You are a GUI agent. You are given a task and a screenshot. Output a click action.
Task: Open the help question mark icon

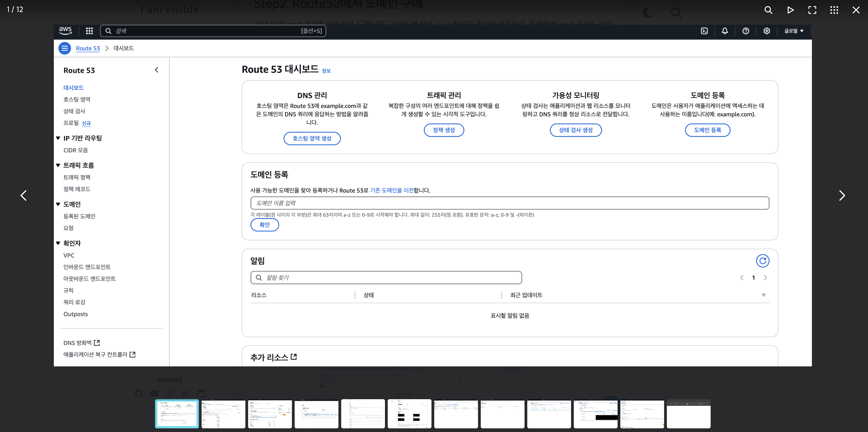point(746,31)
